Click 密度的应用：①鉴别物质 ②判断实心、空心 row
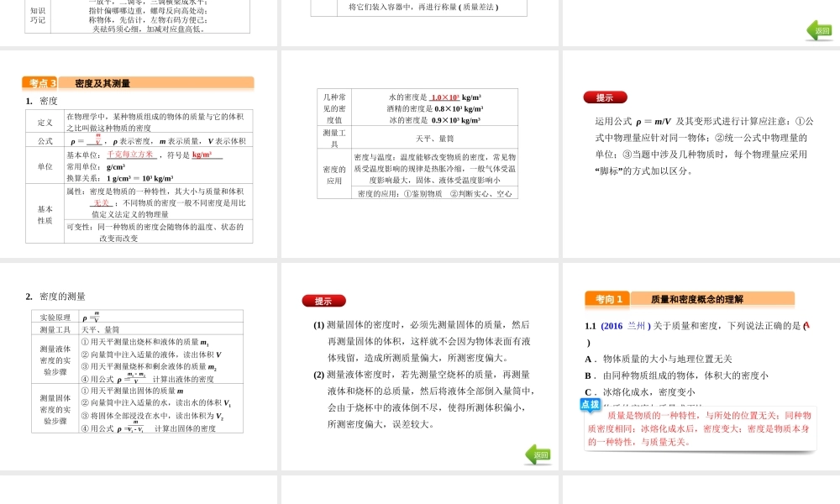840x504 pixels. pyautogui.click(x=435, y=193)
